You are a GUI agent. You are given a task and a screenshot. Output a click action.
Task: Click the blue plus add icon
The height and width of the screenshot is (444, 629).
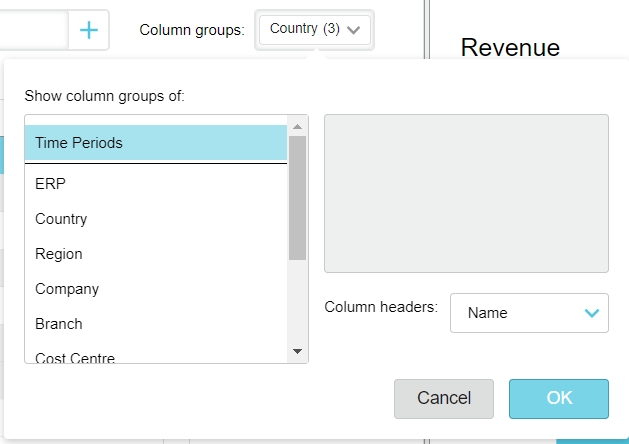point(89,30)
